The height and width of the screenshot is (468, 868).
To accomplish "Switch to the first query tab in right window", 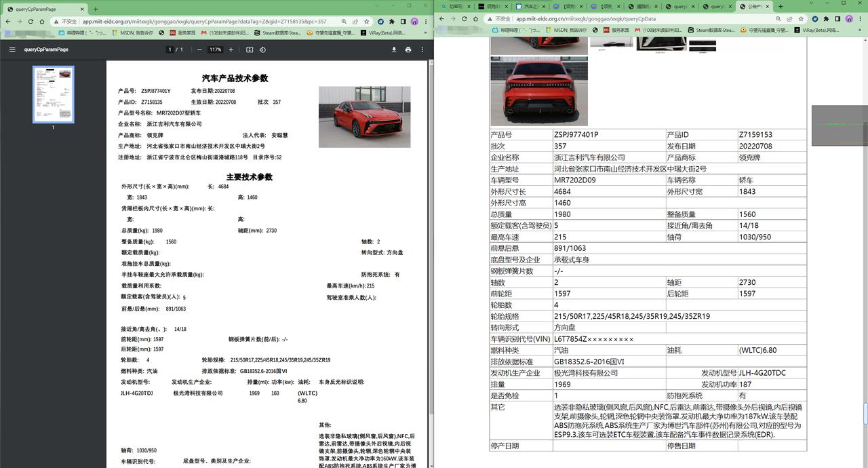I will 679,7.
